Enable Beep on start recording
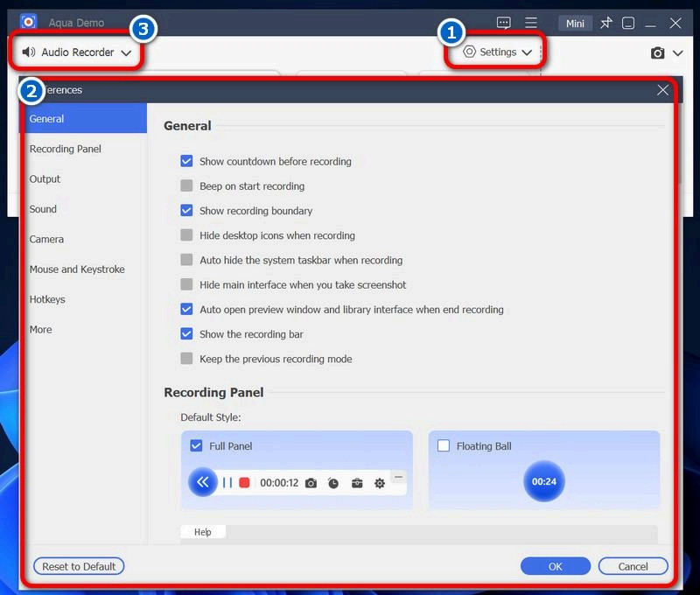 click(186, 185)
